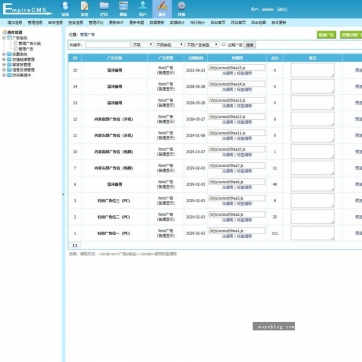
Task: Open the Template window icon in header
Action: [123, 9]
